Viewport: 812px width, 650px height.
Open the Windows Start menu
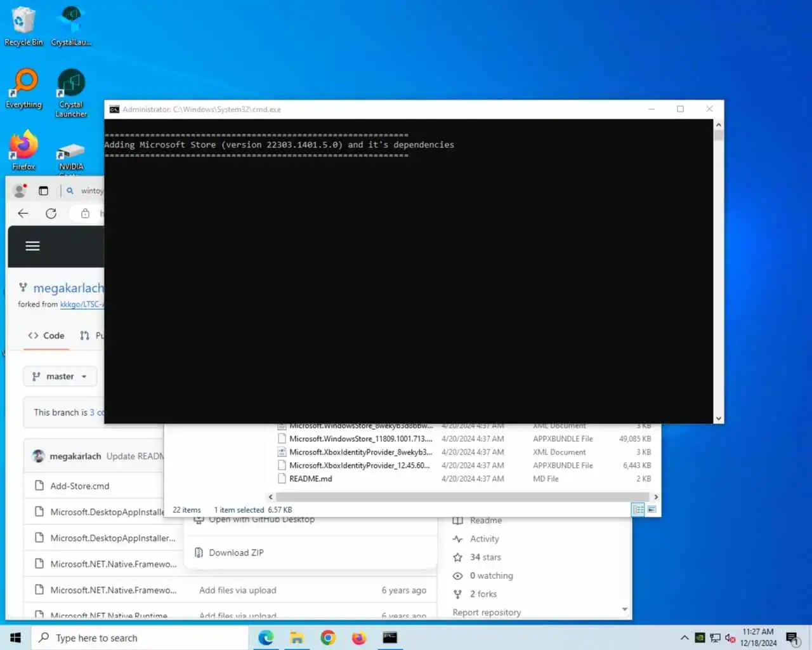15,637
